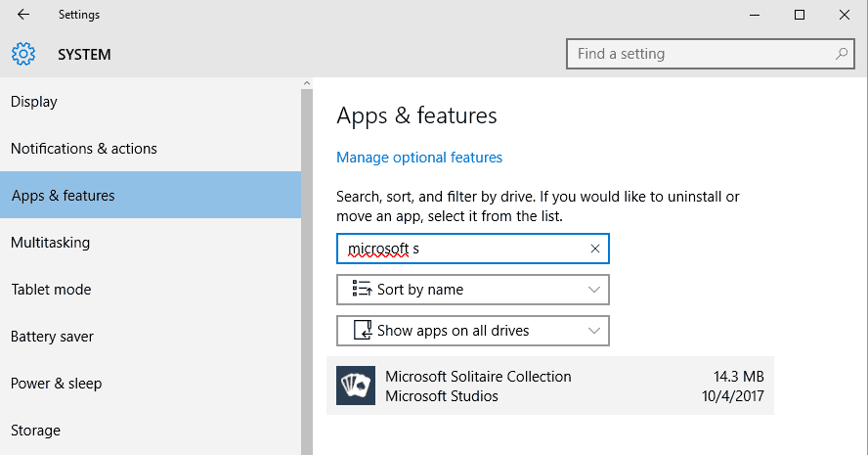The image size is (868, 455).
Task: Close the Settings window
Action: 845,15
